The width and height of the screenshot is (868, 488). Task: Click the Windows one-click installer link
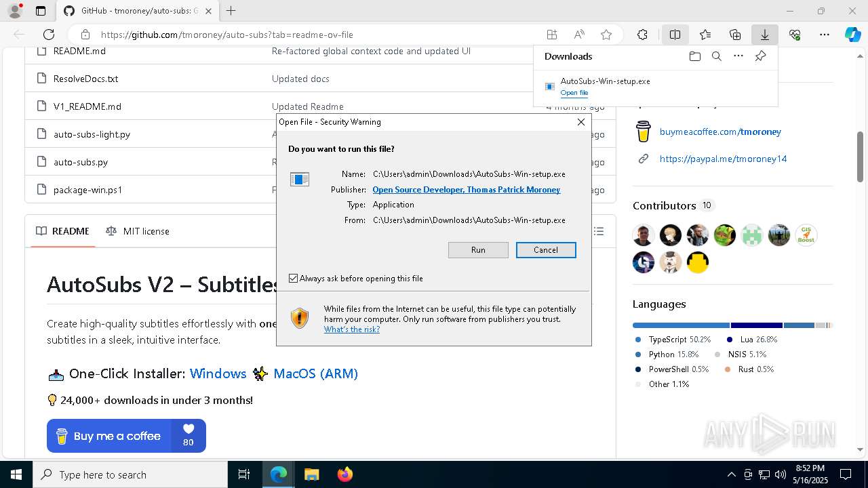(218, 373)
